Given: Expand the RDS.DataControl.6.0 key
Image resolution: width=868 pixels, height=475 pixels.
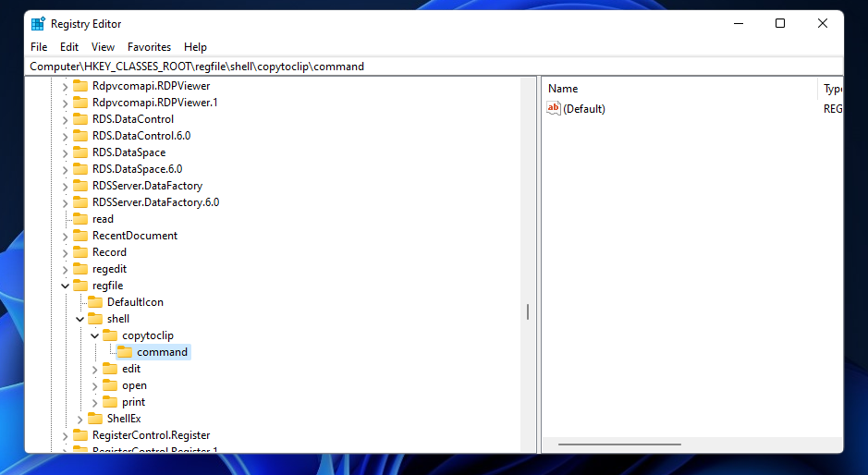Looking at the screenshot, I should (66, 136).
